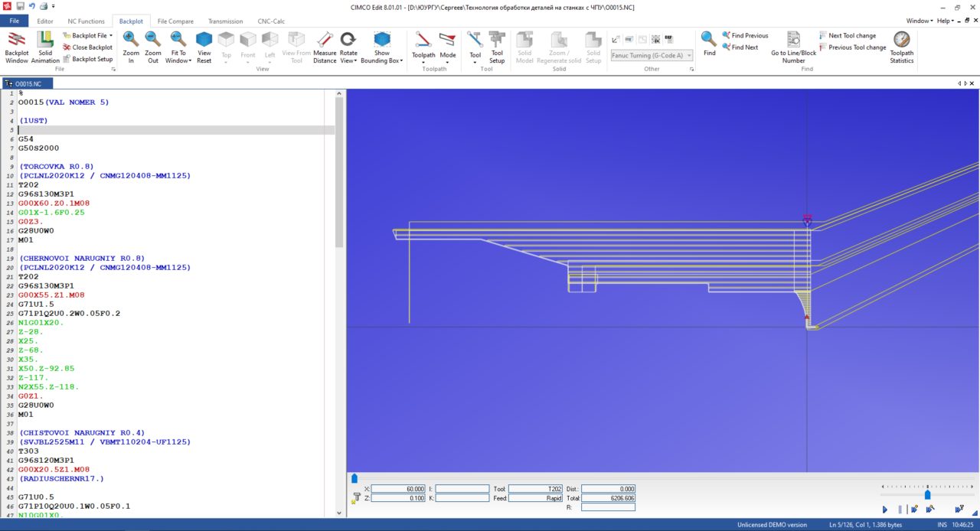Viewport: 980px width, 531px height.
Task: Click the Undo arrow in title bar
Action: click(x=32, y=7)
